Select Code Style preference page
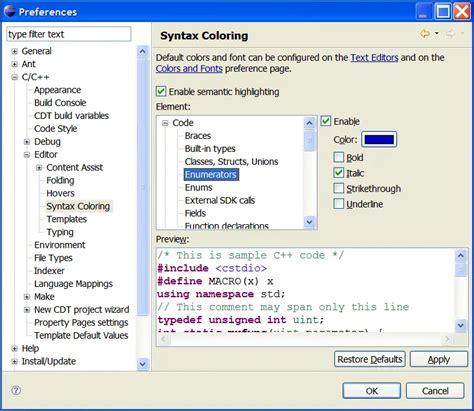Image resolution: width=474 pixels, height=411 pixels. [55, 129]
